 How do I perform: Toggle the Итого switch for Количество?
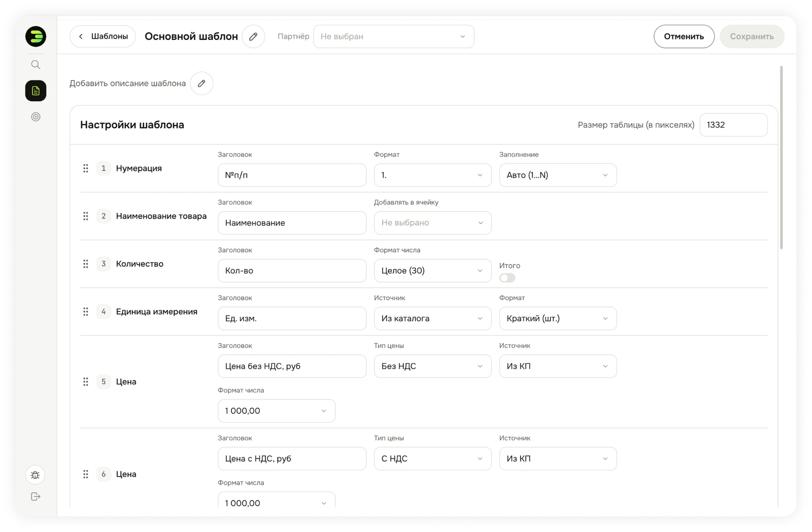(508, 278)
